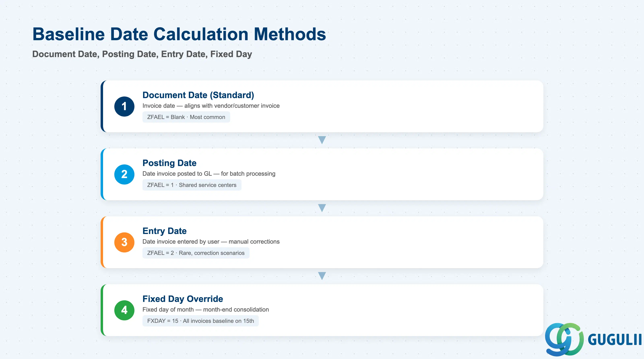Click 'Invoice date — aligns with vendor/customer invoice'
Image resolution: width=644 pixels, height=359 pixels.
tap(211, 106)
